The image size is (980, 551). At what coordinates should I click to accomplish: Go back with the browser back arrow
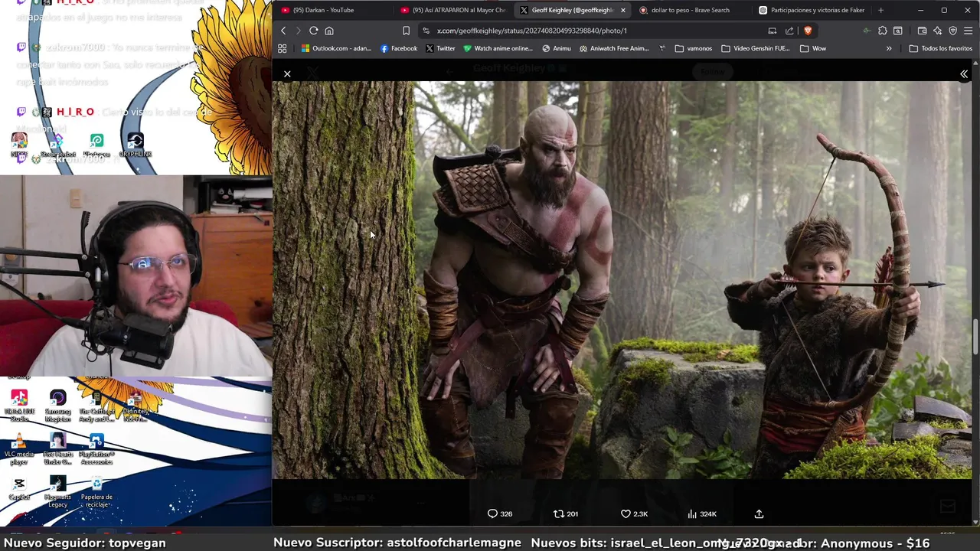click(x=283, y=31)
